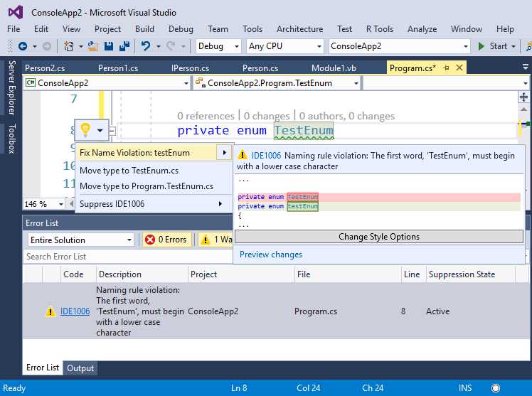Open the ConsoleApp2 project scope dropdown
The width and height of the screenshot is (532, 396).
tap(107, 83)
